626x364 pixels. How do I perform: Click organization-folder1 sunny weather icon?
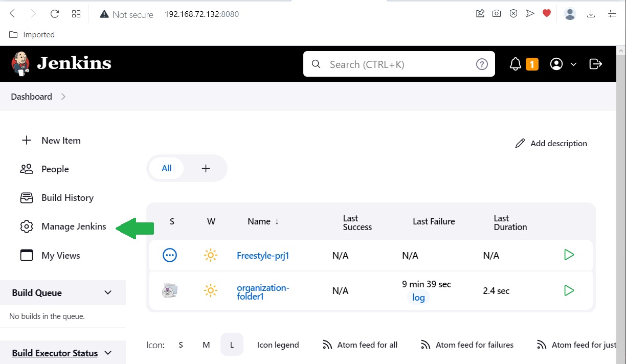pos(211,290)
